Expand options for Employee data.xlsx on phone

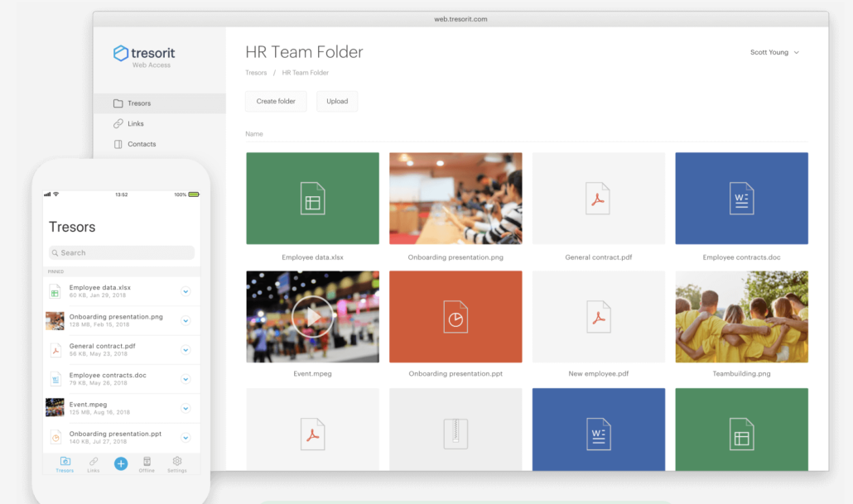pyautogui.click(x=186, y=291)
